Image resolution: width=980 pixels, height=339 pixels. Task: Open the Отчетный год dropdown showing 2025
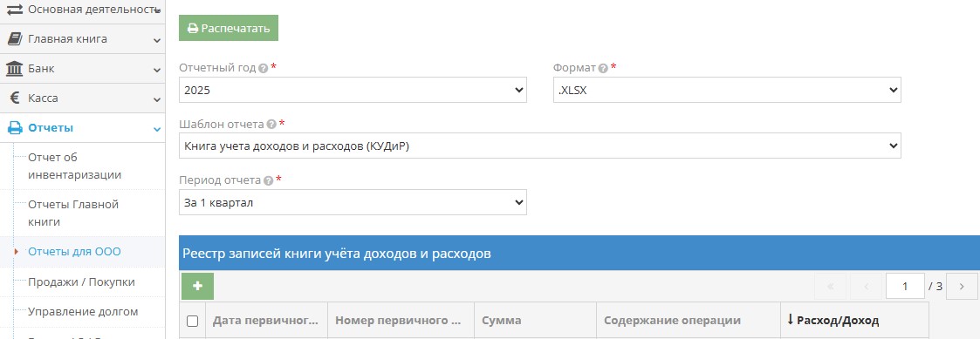353,90
